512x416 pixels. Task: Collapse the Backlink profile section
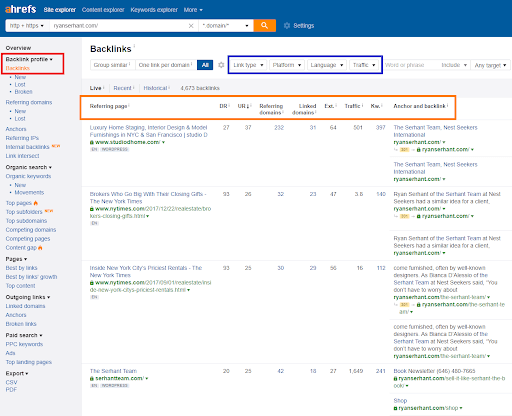point(29,59)
